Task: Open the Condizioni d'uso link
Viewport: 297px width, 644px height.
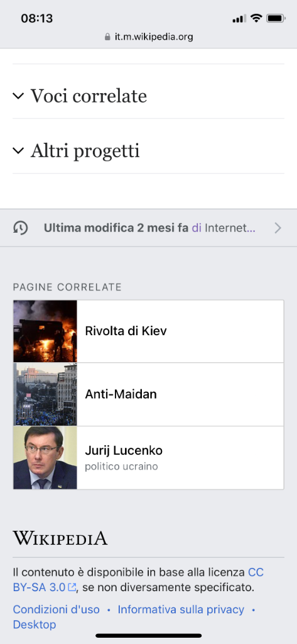Action: [57, 609]
